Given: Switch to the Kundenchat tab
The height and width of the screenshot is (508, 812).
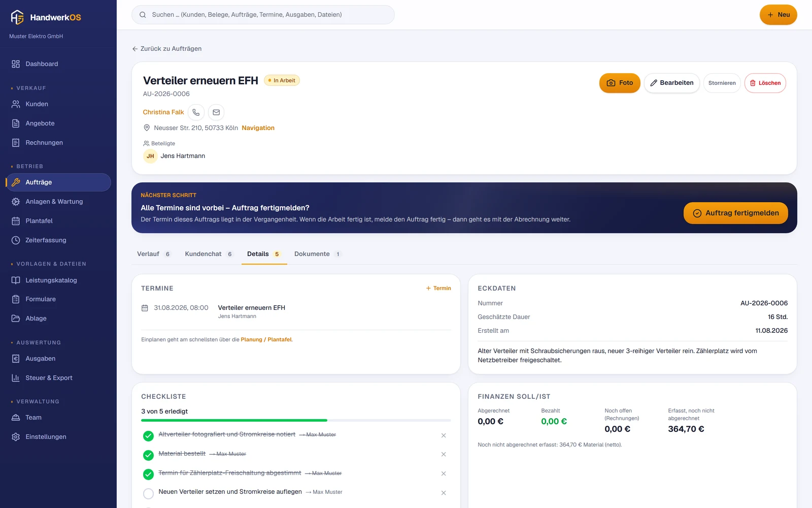Looking at the screenshot, I should 209,254.
